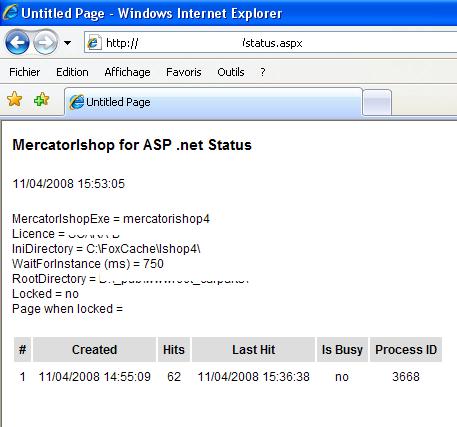This screenshot has width=457, height=427.
Task: Click the address bar URL field
Action: coord(270,43)
